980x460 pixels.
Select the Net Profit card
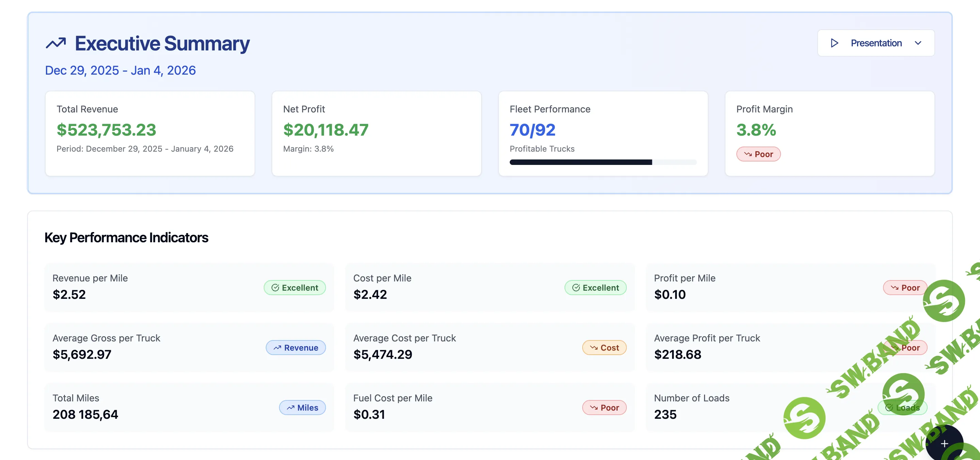[376, 133]
